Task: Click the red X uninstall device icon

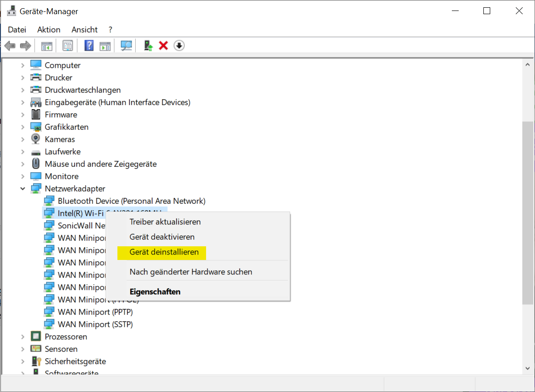Action: tap(164, 45)
